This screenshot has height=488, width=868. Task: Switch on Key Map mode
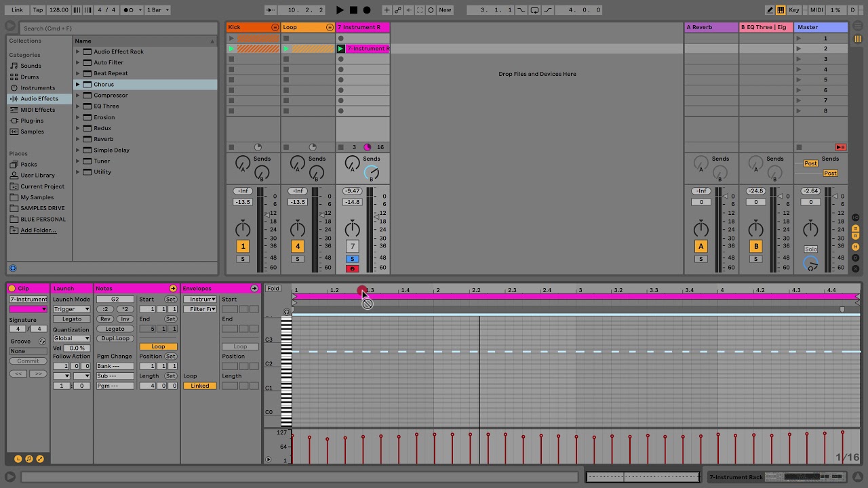point(794,10)
